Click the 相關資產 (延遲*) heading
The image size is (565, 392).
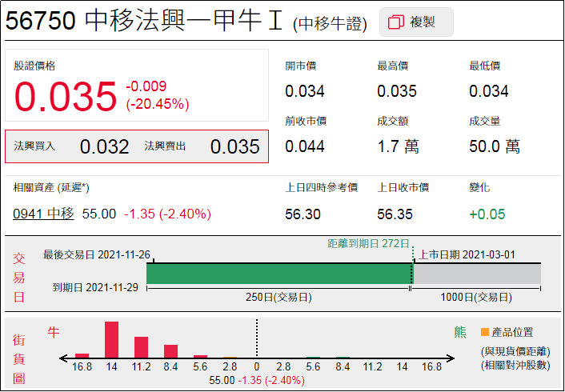(x=51, y=188)
